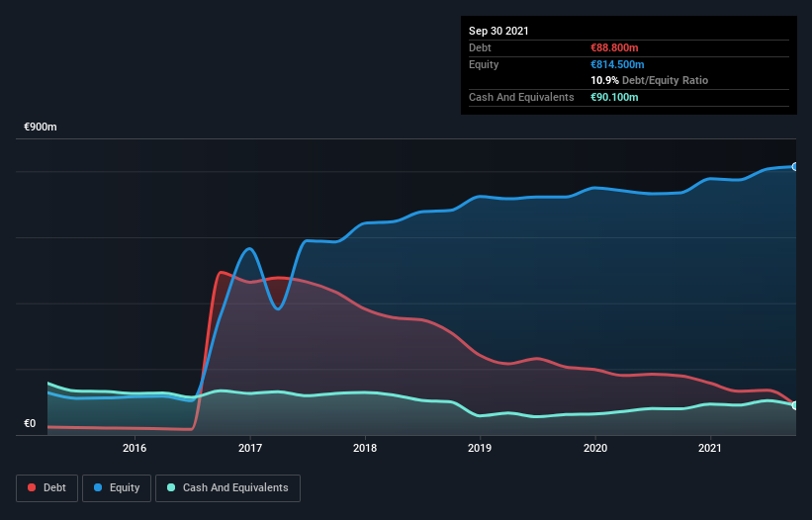The image size is (812, 520).
Task: Toggle Cash And Equivalents legend button
Action: pyautogui.click(x=227, y=488)
